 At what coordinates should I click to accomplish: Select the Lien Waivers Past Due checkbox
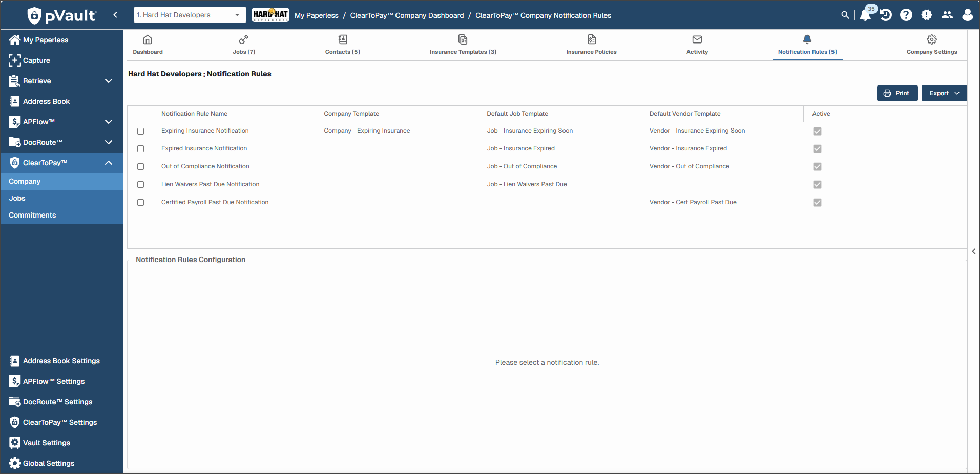tap(140, 185)
